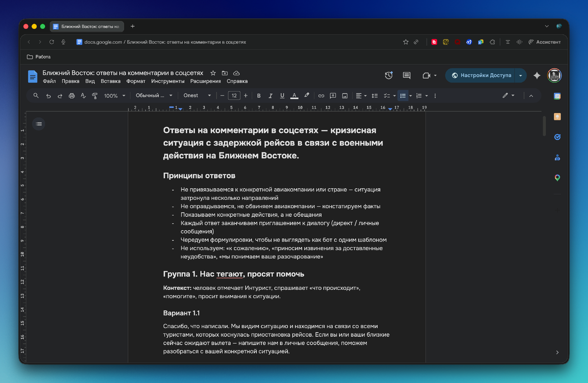This screenshot has width=588, height=383.
Task: Open the Расширения menu
Action: [205, 81]
